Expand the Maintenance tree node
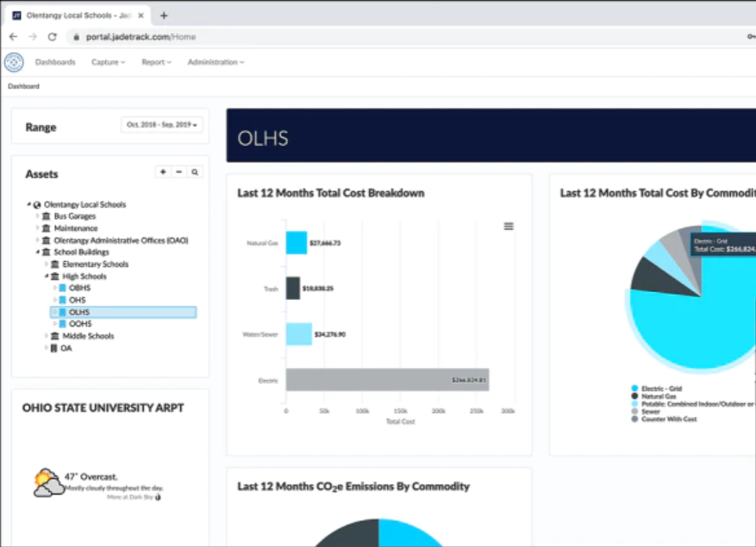 pos(37,228)
